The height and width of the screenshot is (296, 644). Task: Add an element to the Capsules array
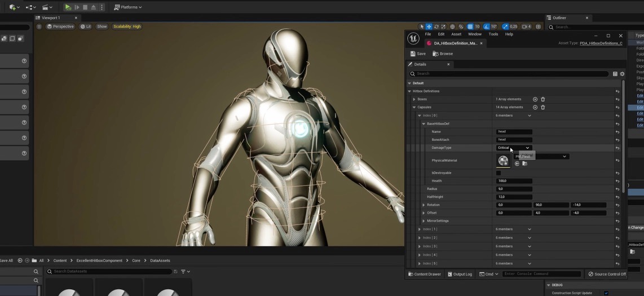(x=535, y=107)
